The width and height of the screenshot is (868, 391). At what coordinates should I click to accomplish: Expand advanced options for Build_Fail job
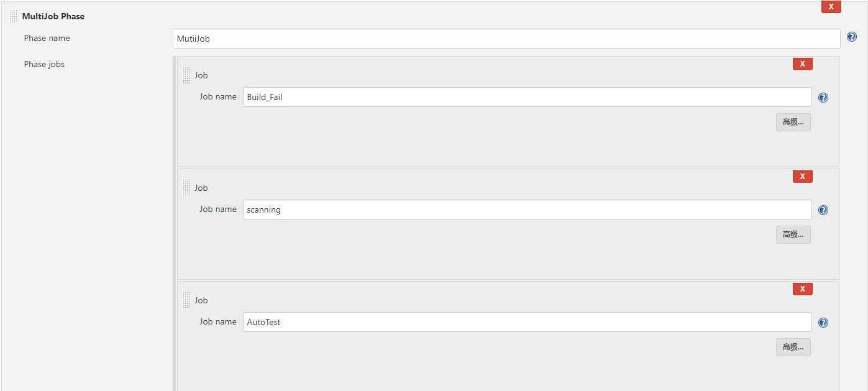[x=793, y=122]
